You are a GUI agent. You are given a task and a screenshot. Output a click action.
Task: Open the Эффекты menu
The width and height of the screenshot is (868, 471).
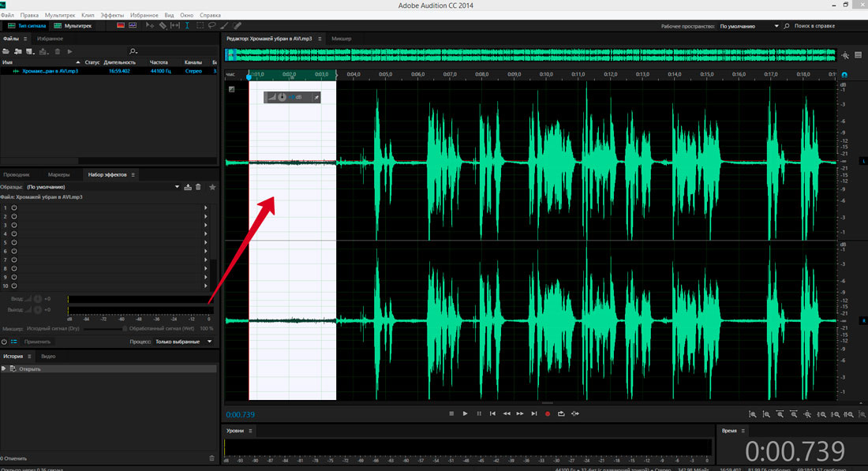112,16
